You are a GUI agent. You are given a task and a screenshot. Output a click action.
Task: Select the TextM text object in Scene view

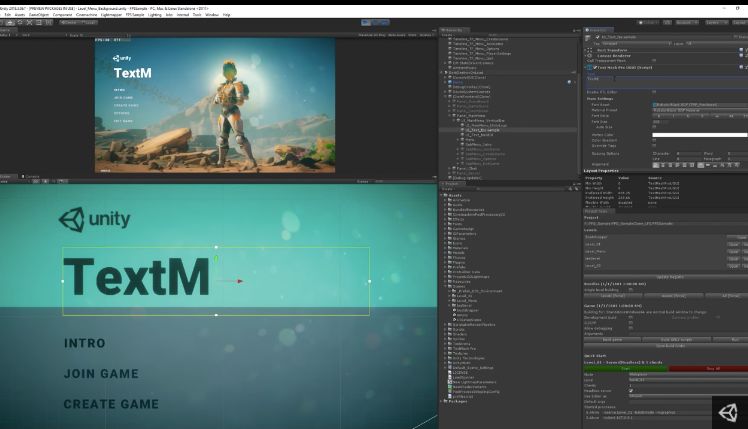point(136,277)
